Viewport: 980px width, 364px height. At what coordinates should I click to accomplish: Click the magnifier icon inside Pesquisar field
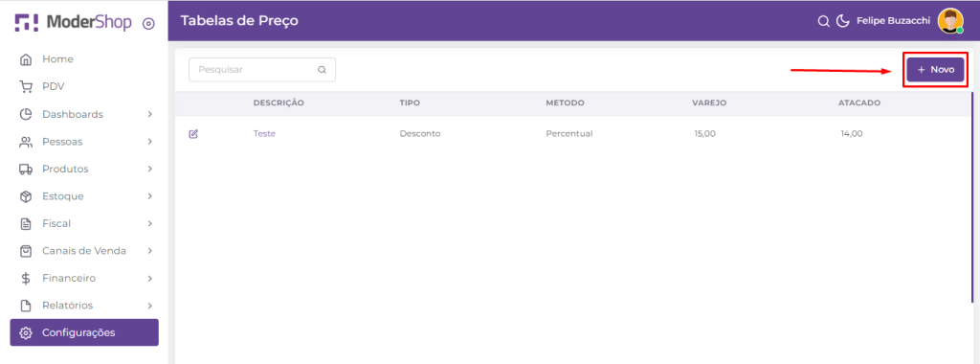point(322,70)
